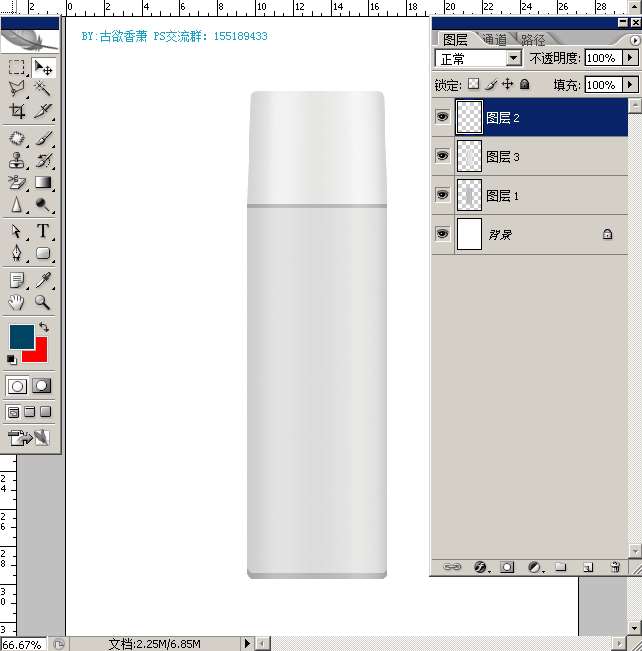Select the Hand tool
642x651 pixels.
tap(17, 302)
